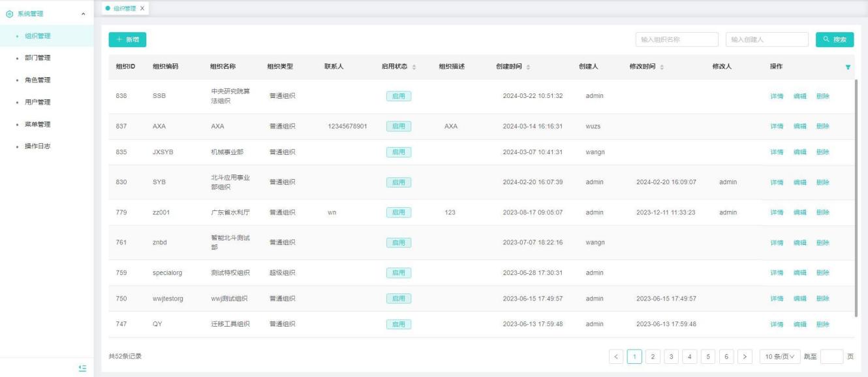The width and height of the screenshot is (868, 377).
Task: Sort by 启用状态 column sort arrows
Action: (x=415, y=67)
